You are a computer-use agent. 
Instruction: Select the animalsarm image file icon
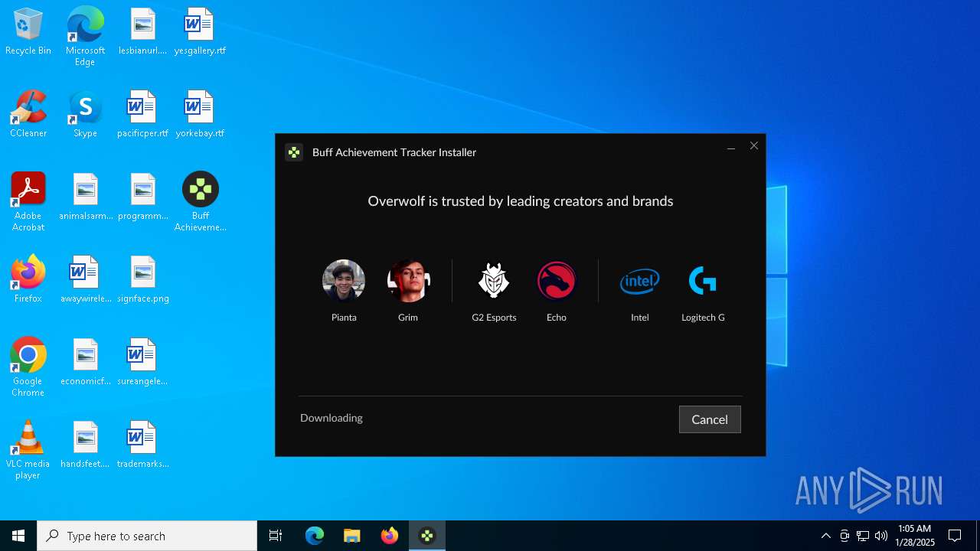pos(86,197)
